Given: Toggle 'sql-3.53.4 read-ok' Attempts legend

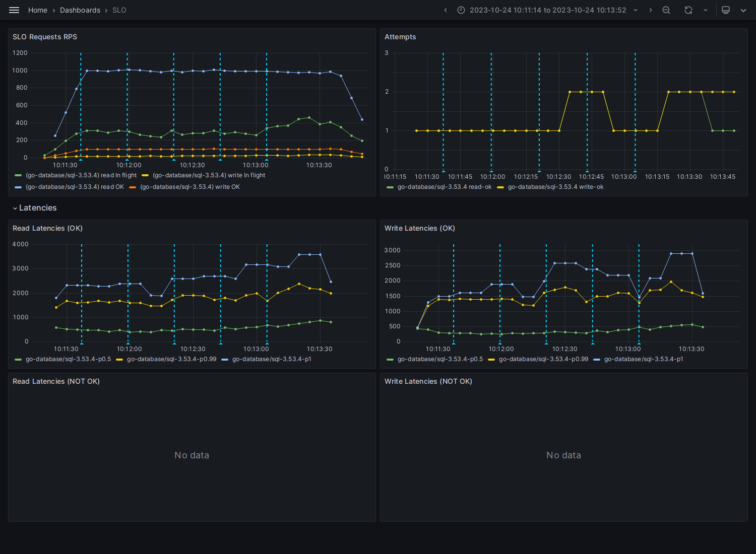Looking at the screenshot, I should click(x=445, y=187).
